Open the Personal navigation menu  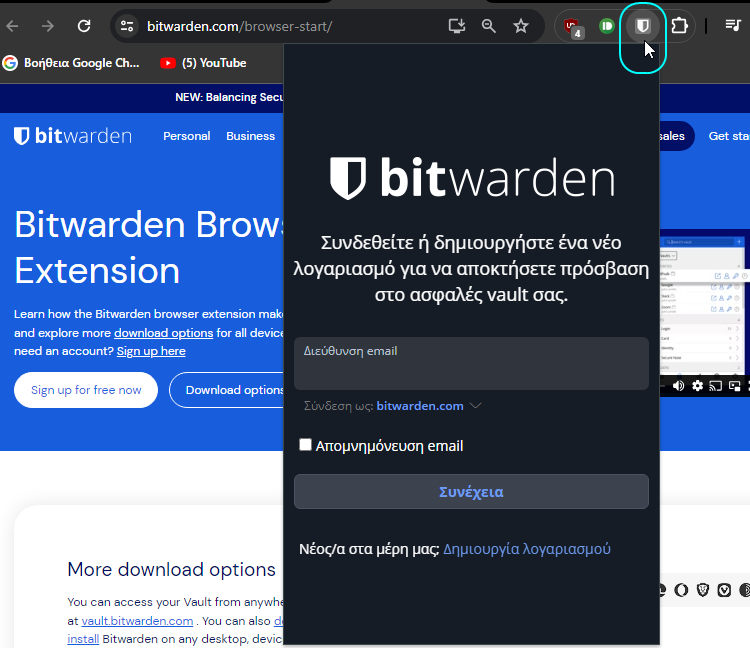(x=187, y=136)
